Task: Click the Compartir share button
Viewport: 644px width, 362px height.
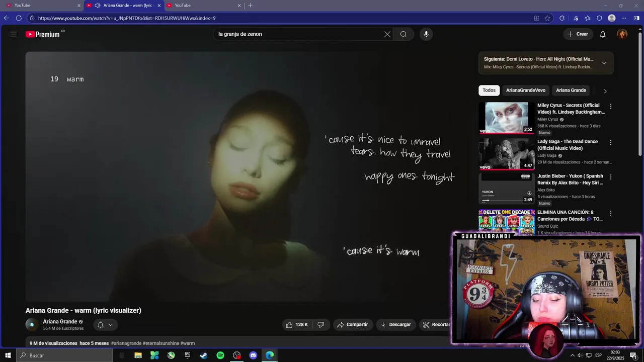Action: pos(353,325)
